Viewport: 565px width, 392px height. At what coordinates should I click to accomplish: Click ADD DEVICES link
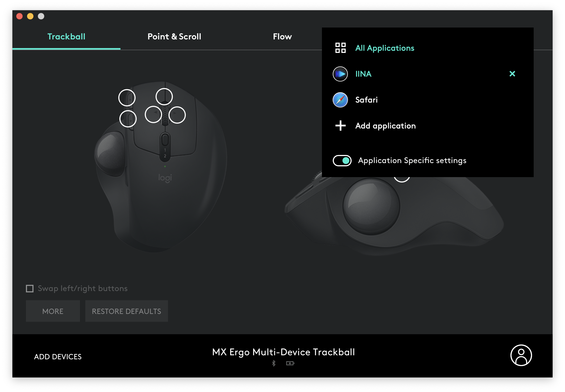58,357
